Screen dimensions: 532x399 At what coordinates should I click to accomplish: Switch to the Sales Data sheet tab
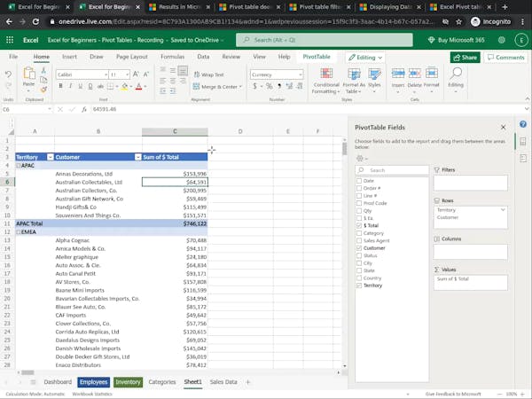[223, 382]
